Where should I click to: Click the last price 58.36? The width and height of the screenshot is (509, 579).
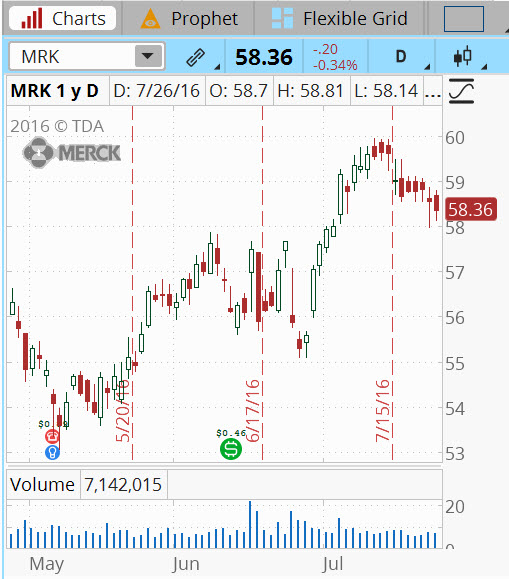[264, 57]
